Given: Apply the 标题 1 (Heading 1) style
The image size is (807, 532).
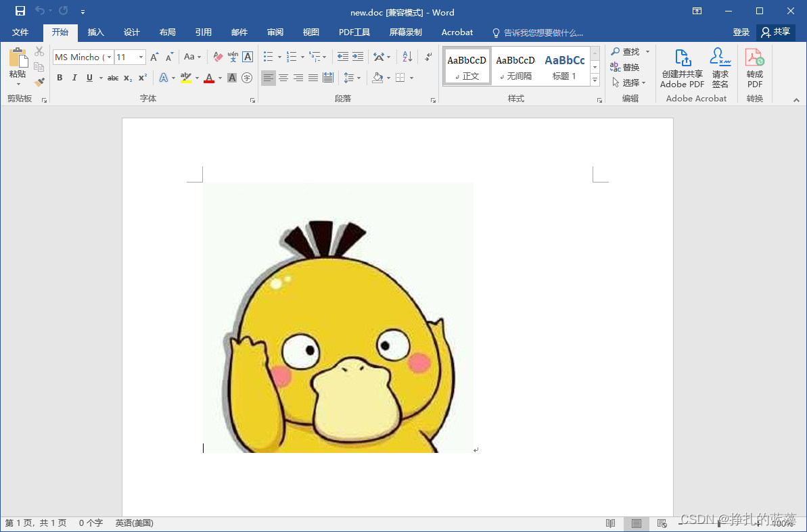Looking at the screenshot, I should tap(564, 67).
